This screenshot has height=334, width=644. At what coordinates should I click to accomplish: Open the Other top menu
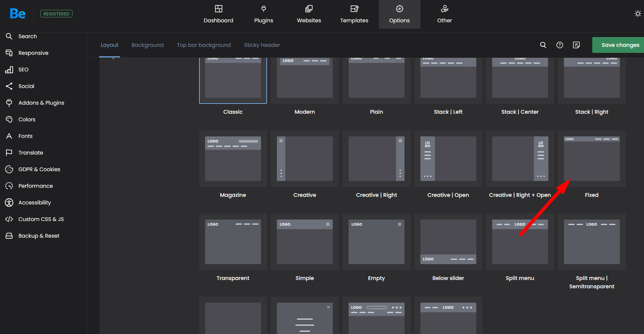(445, 14)
